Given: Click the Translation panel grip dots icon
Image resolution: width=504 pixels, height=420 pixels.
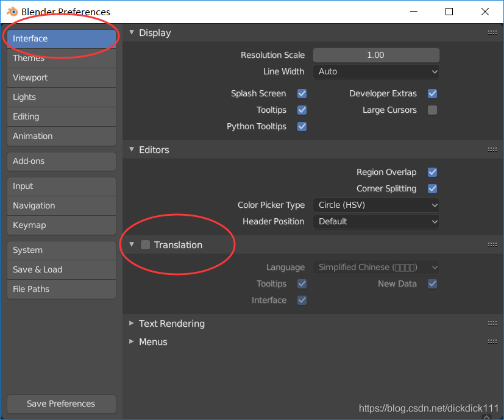Looking at the screenshot, I should (x=492, y=244).
